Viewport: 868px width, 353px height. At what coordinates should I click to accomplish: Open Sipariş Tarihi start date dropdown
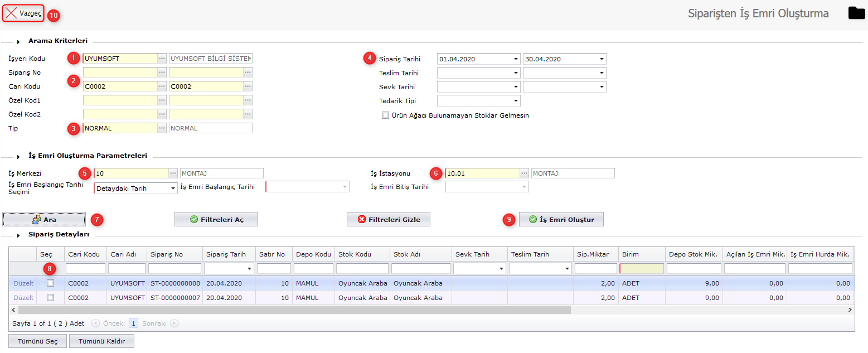pos(516,59)
